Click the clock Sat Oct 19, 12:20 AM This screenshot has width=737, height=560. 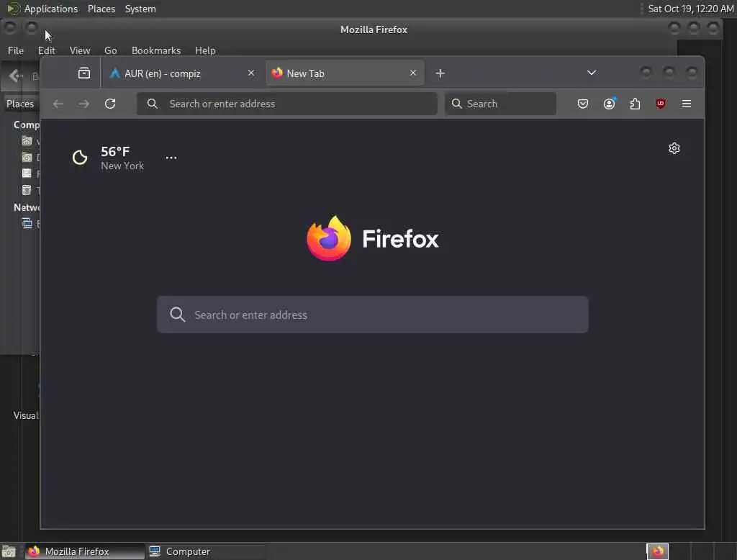tap(690, 9)
